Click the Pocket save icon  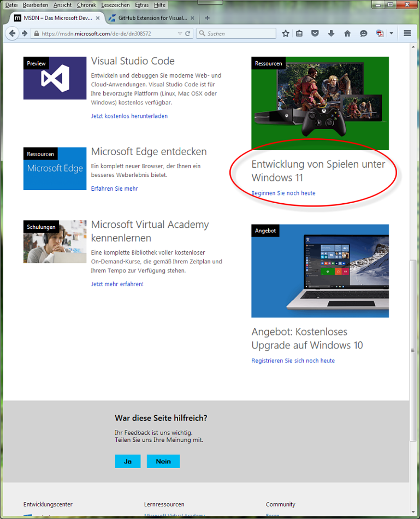pyautogui.click(x=315, y=33)
